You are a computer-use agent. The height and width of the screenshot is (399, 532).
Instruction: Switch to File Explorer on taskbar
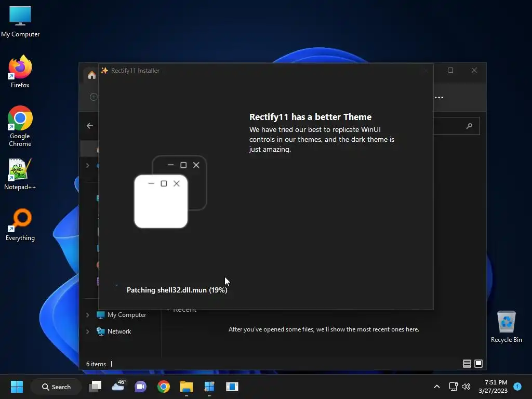[187, 387]
